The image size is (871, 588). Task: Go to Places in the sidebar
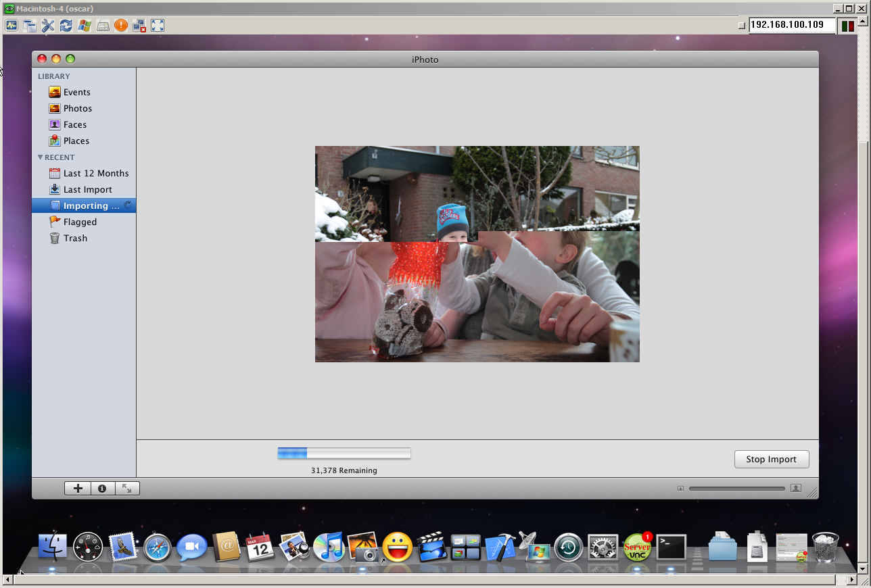pyautogui.click(x=76, y=141)
